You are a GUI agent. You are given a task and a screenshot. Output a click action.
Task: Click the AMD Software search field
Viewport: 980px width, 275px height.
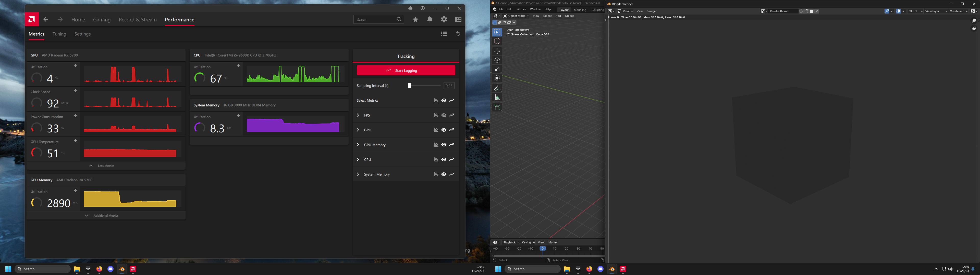(x=375, y=19)
